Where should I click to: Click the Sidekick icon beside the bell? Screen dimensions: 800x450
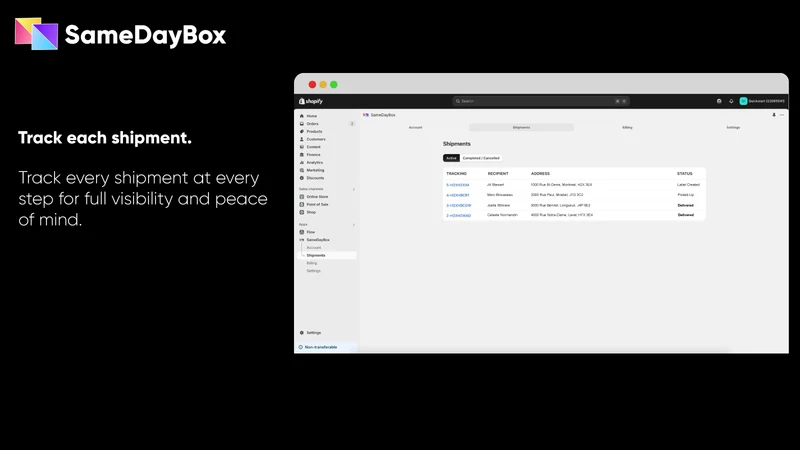(719, 101)
